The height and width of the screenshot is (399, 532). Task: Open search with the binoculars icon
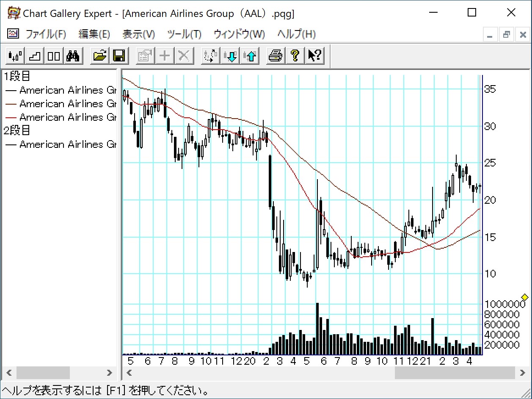coord(73,56)
